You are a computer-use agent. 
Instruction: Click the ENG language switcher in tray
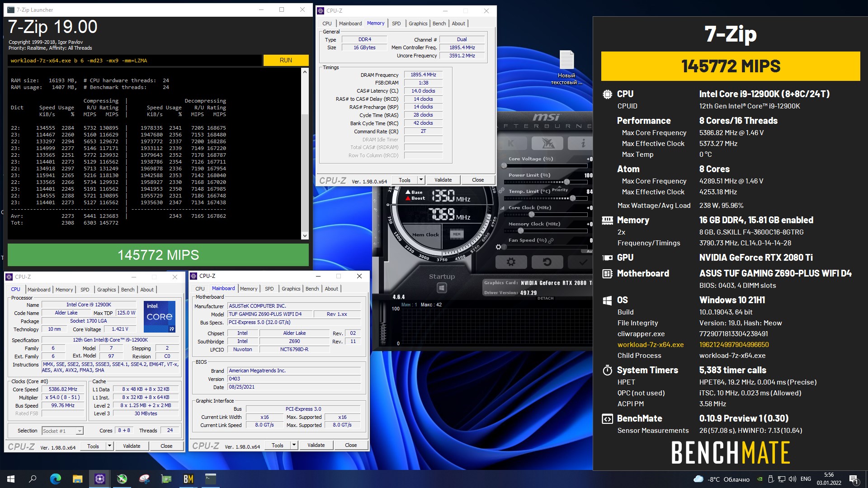[x=806, y=479]
